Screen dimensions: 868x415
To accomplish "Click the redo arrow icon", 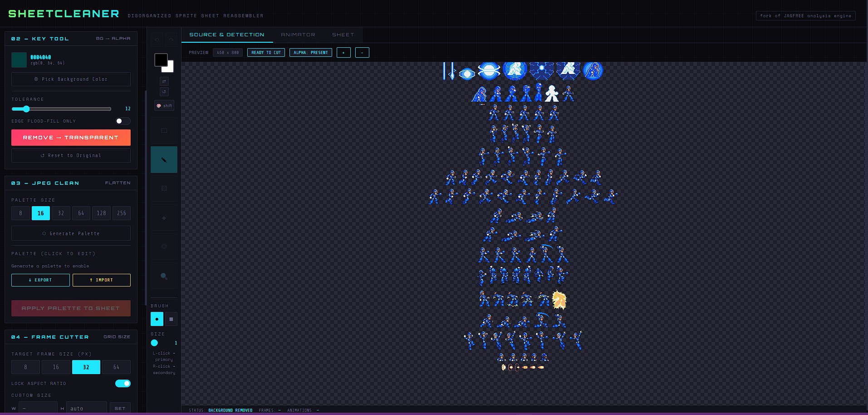I will pyautogui.click(x=171, y=40).
